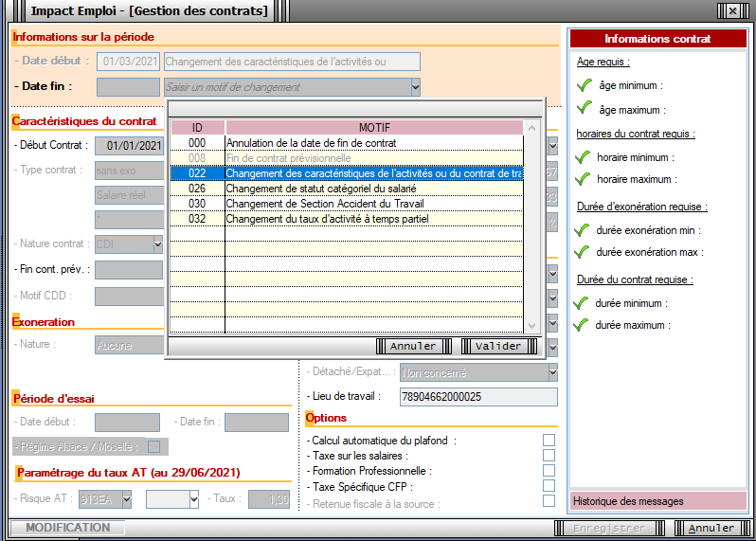Viewport: 756px width, 541px height.
Task: Click the Fin cont. prév. date field
Action: (129, 269)
